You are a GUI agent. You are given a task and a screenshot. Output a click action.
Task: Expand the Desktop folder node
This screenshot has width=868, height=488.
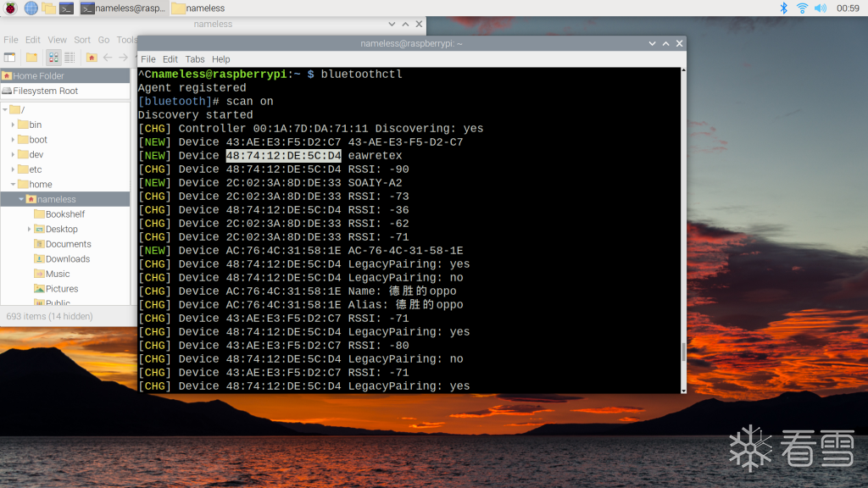[29, 229]
